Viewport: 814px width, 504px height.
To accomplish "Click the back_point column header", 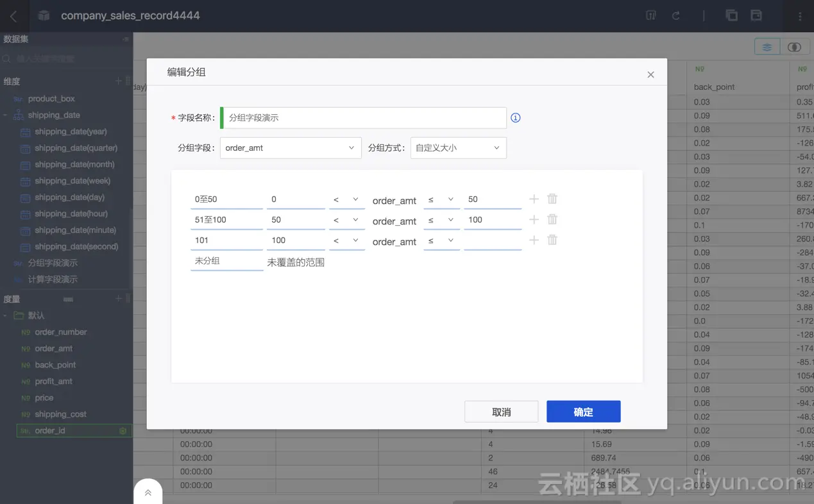I will click(714, 87).
